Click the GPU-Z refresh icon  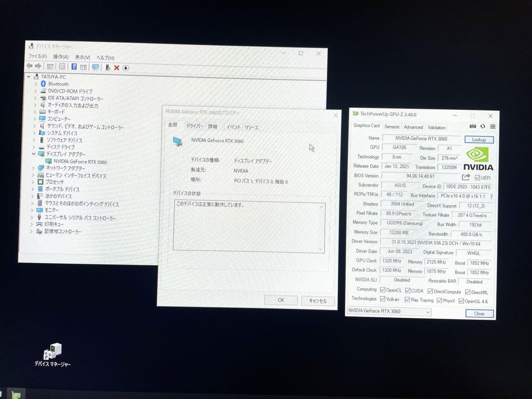482,126
